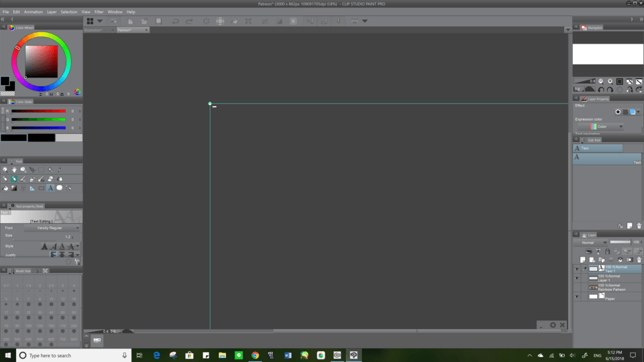Open Edit menu
The image size is (644, 362).
[x=16, y=12]
